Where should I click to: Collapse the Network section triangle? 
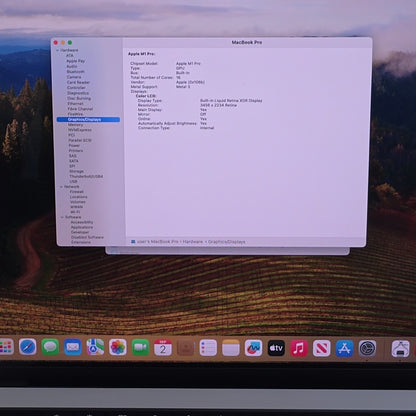61,187
